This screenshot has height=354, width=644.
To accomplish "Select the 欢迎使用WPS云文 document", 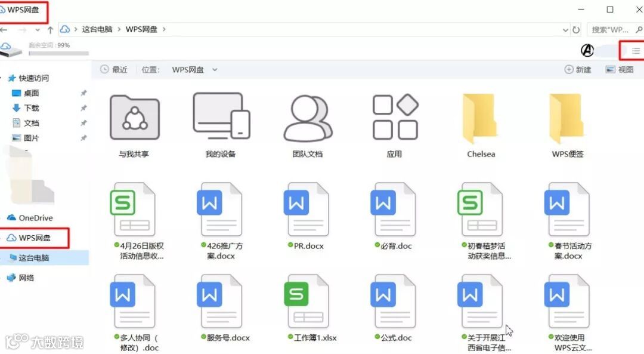I will click(x=568, y=301).
